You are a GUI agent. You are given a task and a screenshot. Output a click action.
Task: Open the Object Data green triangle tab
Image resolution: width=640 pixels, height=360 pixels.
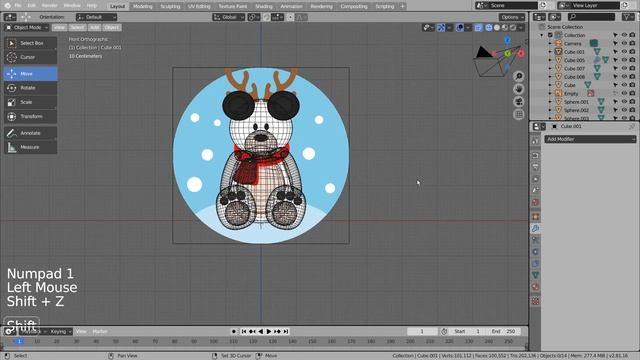click(536, 275)
